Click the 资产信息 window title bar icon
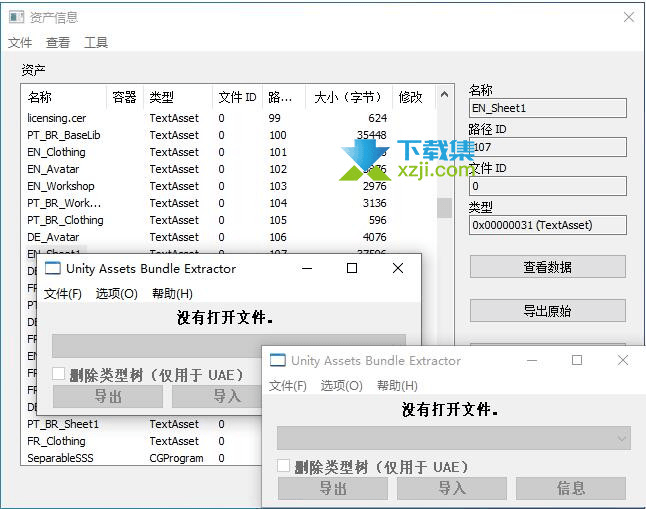 coord(16,17)
